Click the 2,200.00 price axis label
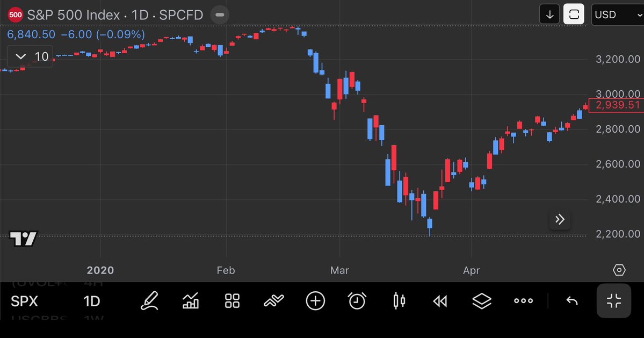This screenshot has height=338, width=644. [x=618, y=234]
